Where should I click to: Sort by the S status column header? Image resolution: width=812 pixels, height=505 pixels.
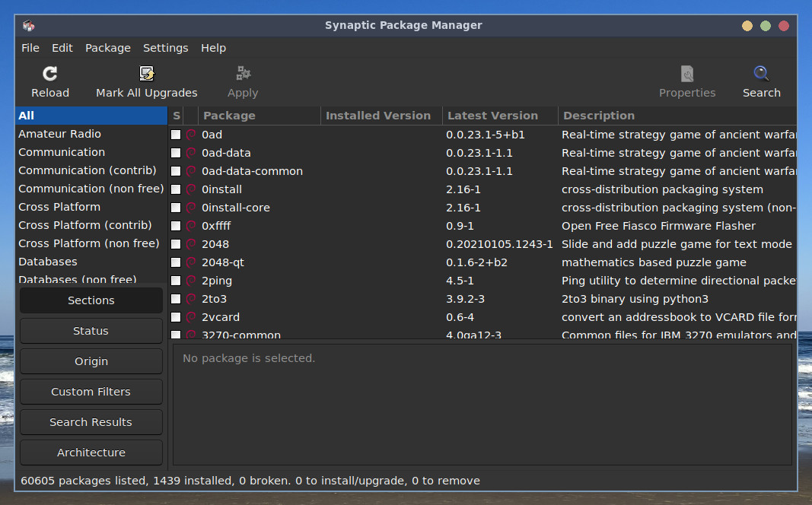176,116
